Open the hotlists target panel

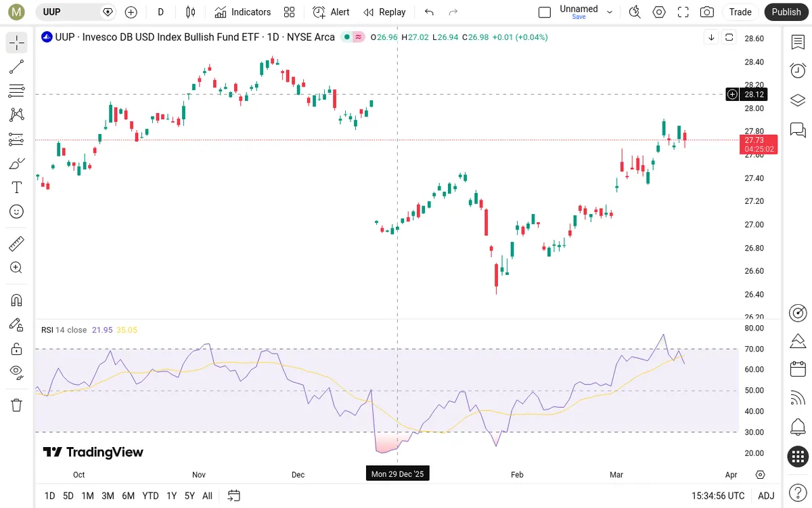798,312
